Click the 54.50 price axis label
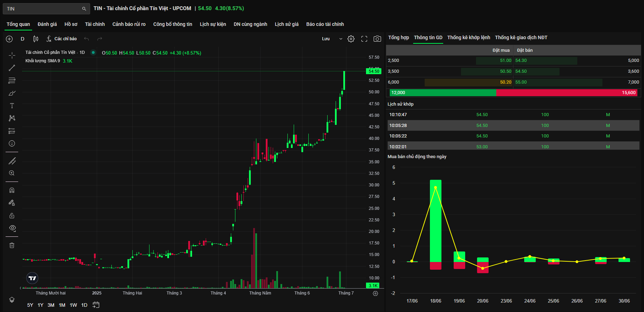This screenshot has width=644, height=312. pyautogui.click(x=374, y=71)
